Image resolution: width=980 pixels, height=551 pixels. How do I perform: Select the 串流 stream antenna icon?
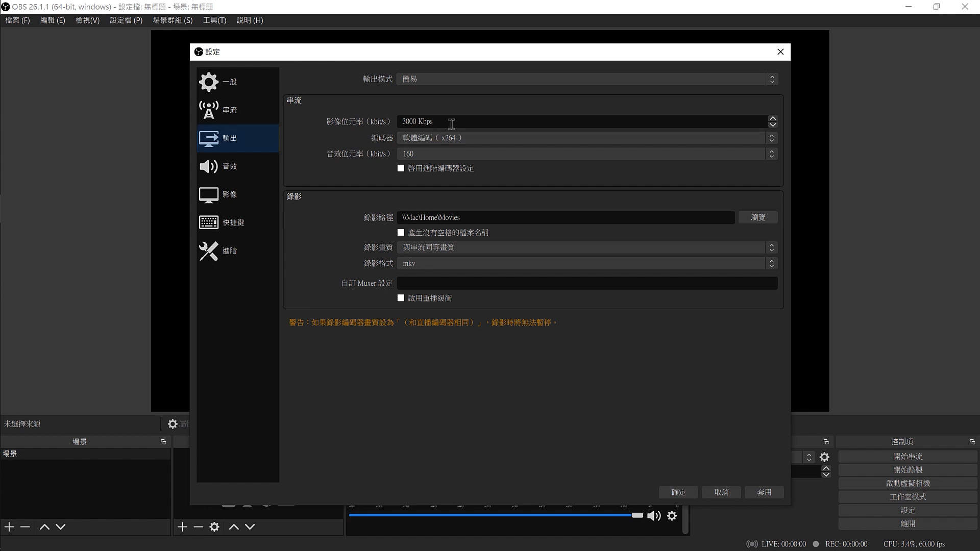tap(208, 110)
